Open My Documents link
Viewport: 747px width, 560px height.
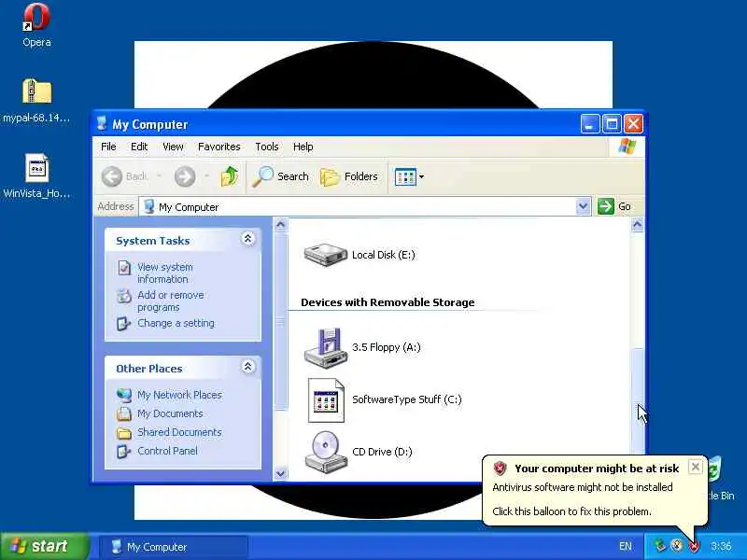click(170, 413)
